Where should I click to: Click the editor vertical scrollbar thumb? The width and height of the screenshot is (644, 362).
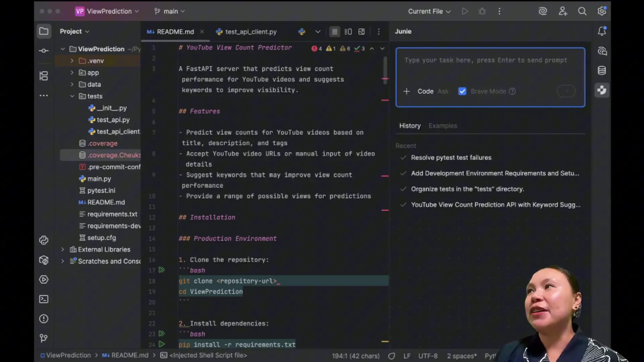[x=385, y=70]
